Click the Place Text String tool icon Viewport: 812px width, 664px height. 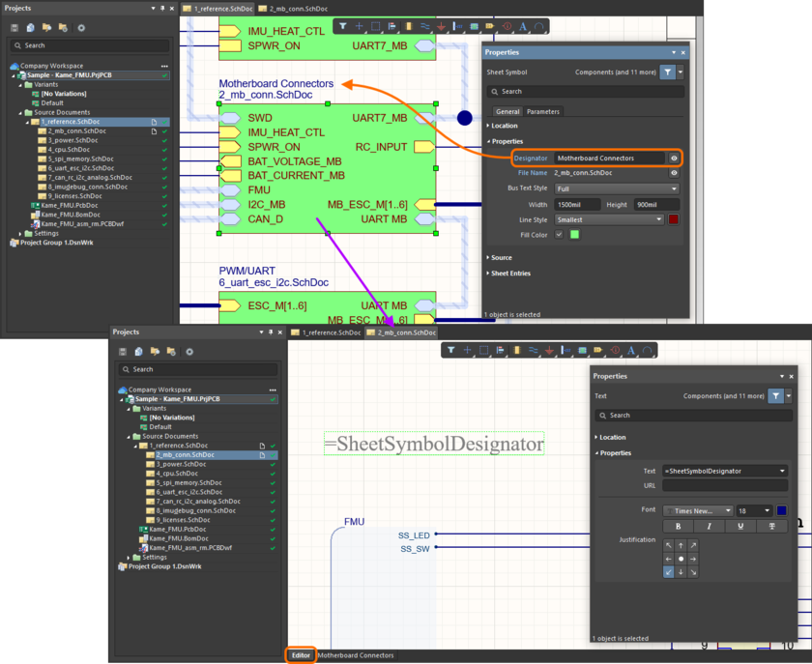[x=523, y=26]
